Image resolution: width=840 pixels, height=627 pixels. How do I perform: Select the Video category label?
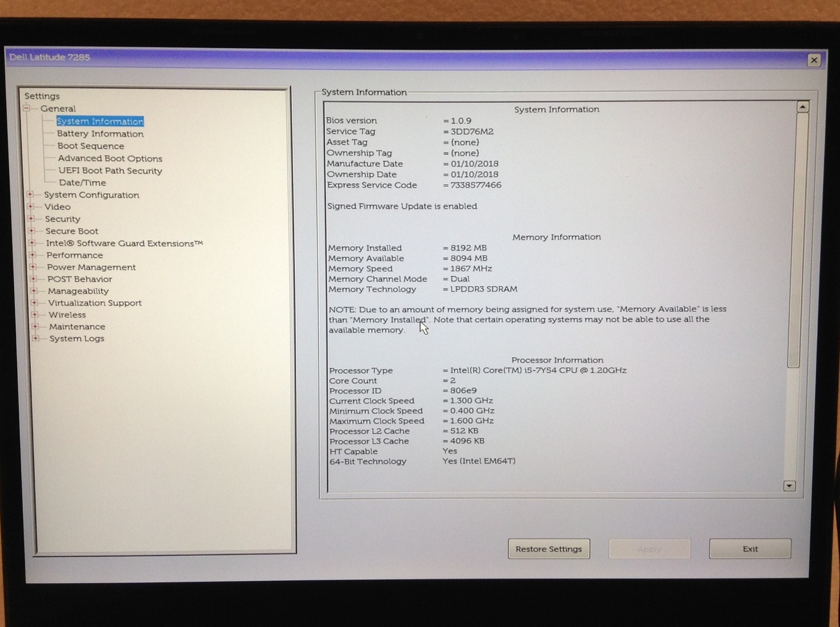[x=58, y=207]
